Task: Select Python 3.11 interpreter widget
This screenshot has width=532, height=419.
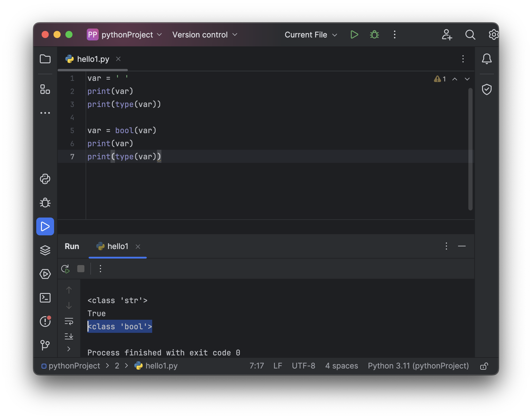Action: point(418,366)
